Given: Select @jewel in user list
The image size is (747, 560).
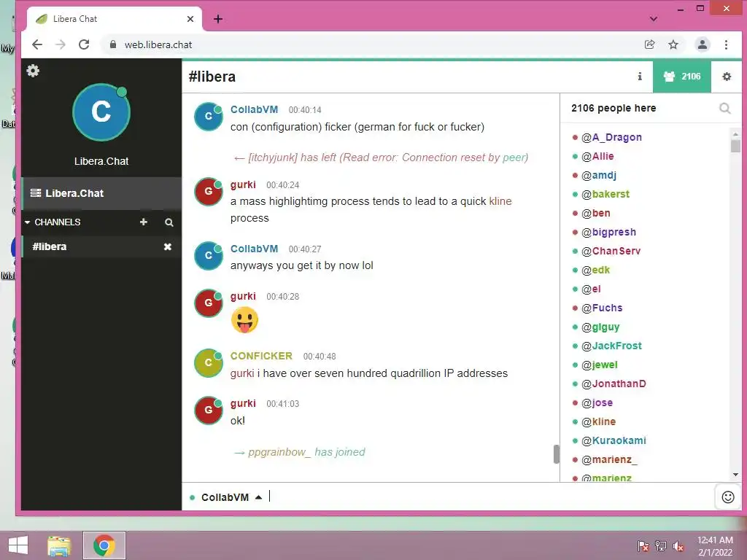Looking at the screenshot, I should pyautogui.click(x=600, y=365).
